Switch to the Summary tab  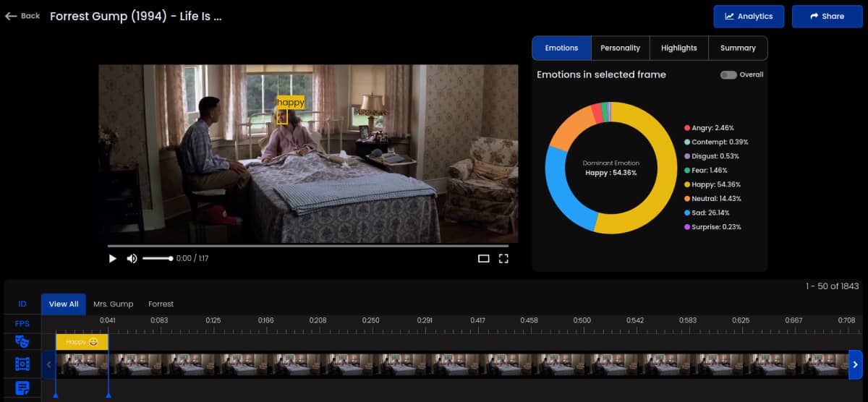pos(738,48)
